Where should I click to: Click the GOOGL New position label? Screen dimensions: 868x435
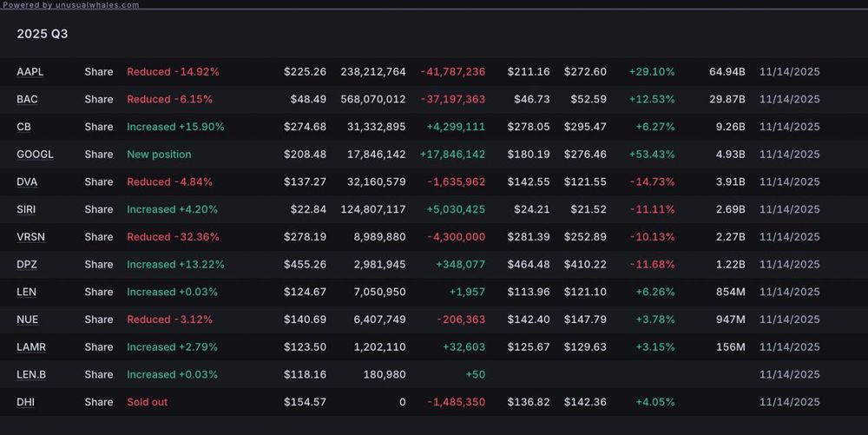159,155
